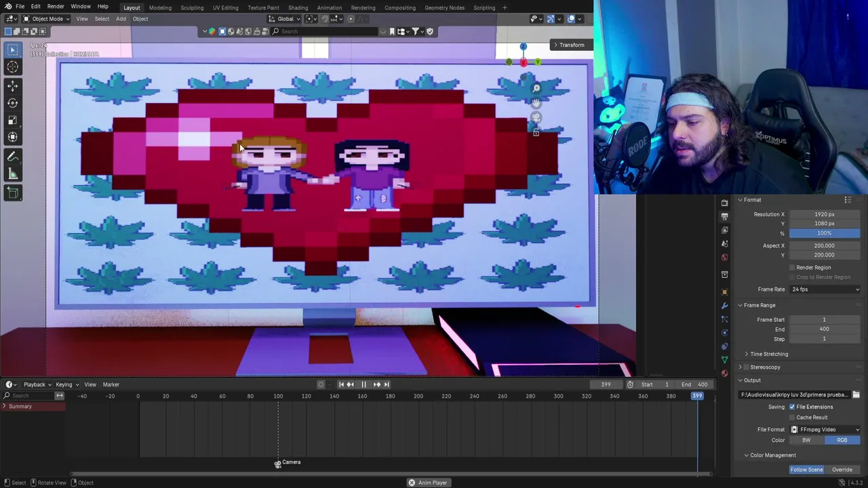Jump to the timeline end frame
Viewport: 868px width, 488px height.
(387, 384)
